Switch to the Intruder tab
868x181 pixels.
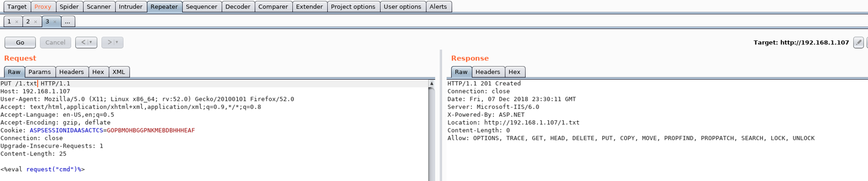pyautogui.click(x=130, y=7)
